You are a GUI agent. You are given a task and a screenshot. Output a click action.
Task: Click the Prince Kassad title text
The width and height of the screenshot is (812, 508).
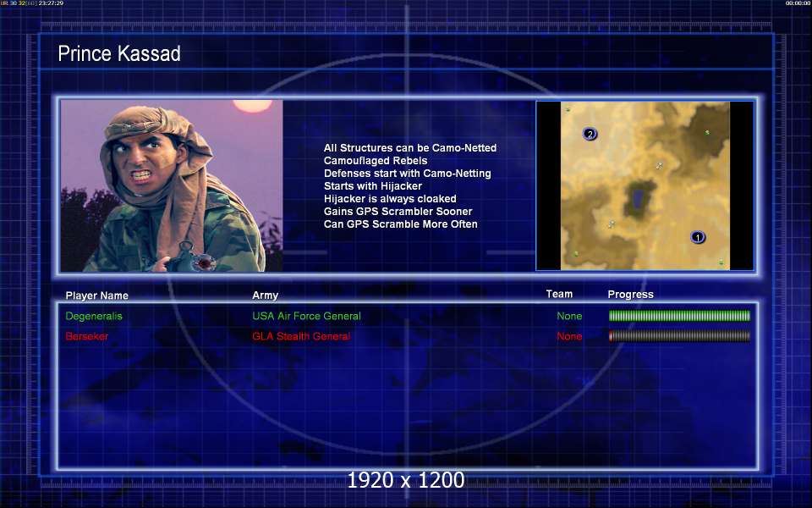[119, 53]
